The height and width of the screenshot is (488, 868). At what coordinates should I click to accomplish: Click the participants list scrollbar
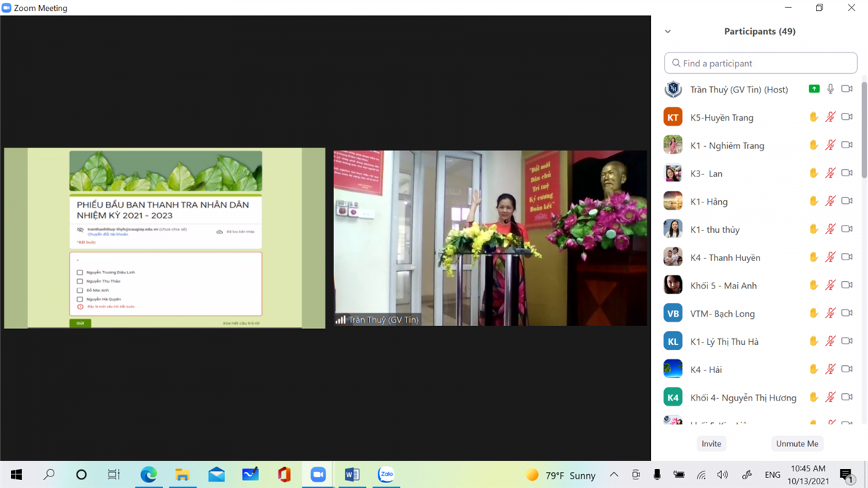pyautogui.click(x=864, y=137)
